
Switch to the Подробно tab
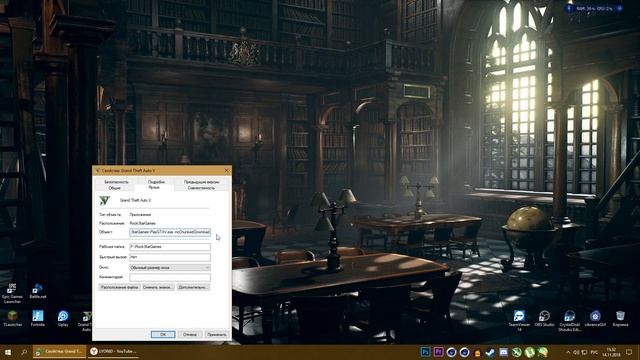(x=156, y=182)
